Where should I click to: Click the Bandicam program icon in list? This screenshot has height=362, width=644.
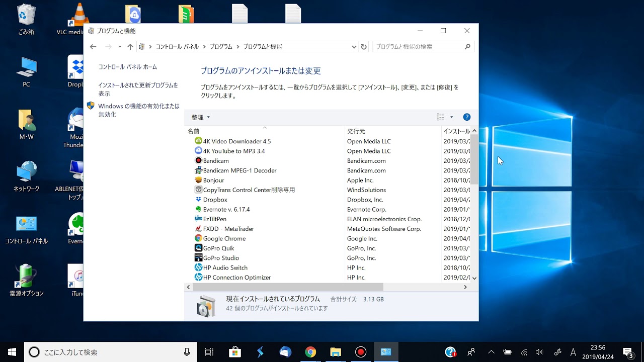pyautogui.click(x=198, y=160)
